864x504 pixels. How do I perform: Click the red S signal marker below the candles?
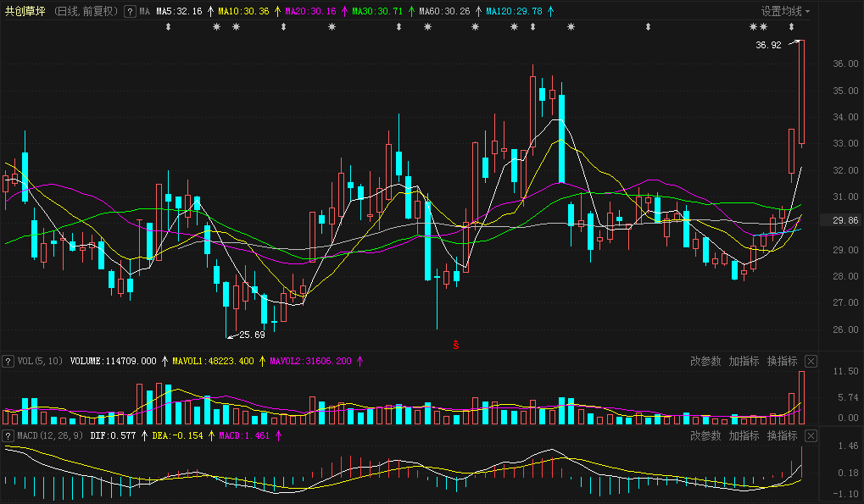click(456, 344)
